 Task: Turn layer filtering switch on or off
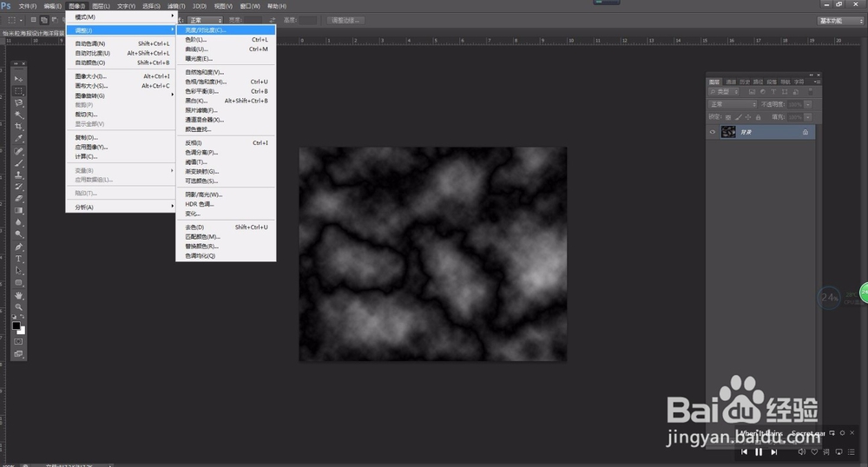[811, 92]
